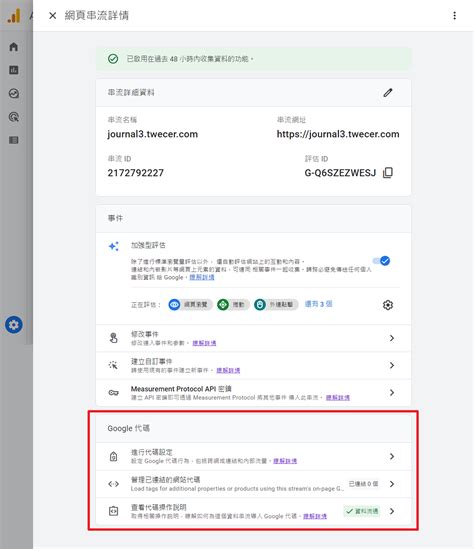Click the connected site tags code icon
The image size is (474, 549).
(113, 484)
